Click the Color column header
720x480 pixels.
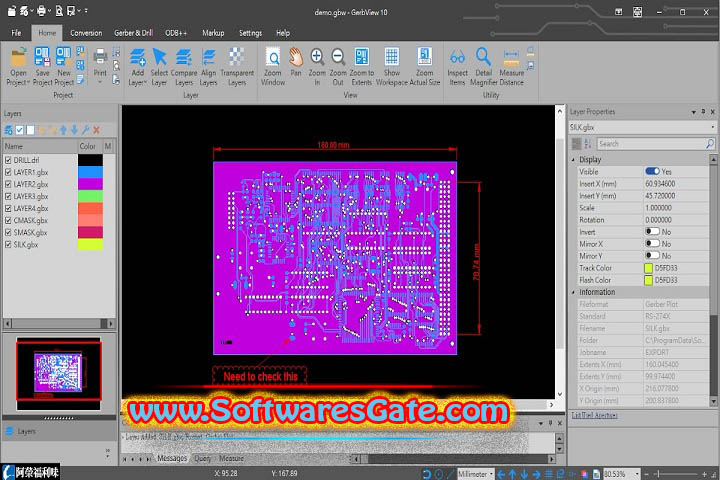(x=90, y=146)
